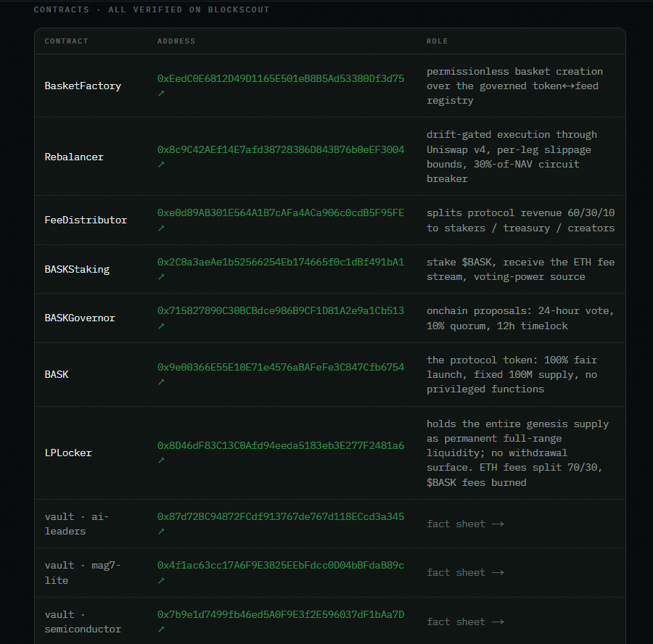Viewport: 653px width, 644px height.
Task: Open BASK token address 0x9e00366E...6754
Action: tap(281, 367)
